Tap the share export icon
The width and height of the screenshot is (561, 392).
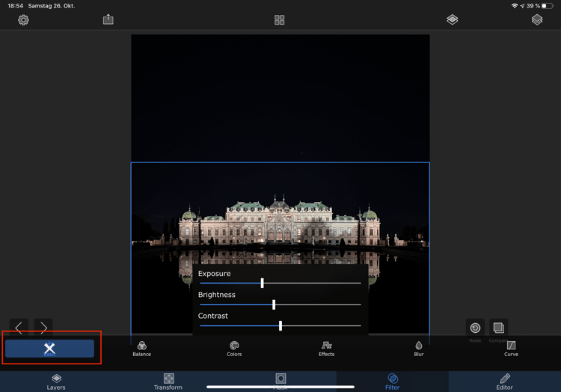click(x=108, y=19)
